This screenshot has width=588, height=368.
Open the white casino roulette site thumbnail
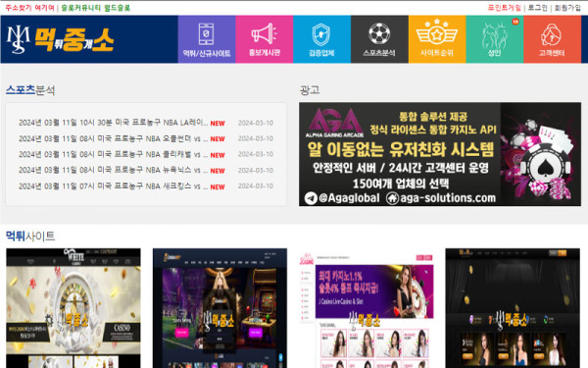coord(73,308)
